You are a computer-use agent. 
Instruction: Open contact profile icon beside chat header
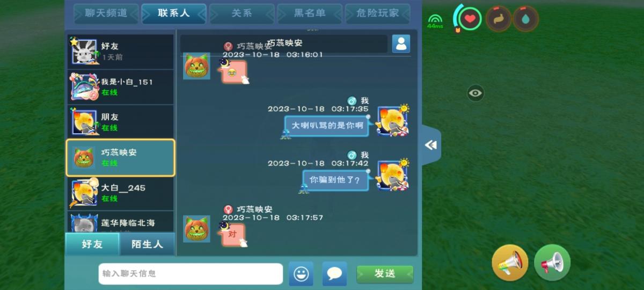pos(401,44)
